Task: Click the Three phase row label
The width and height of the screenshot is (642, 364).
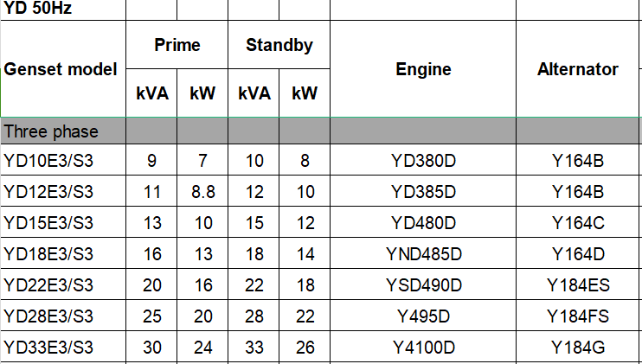Action: coord(63,131)
